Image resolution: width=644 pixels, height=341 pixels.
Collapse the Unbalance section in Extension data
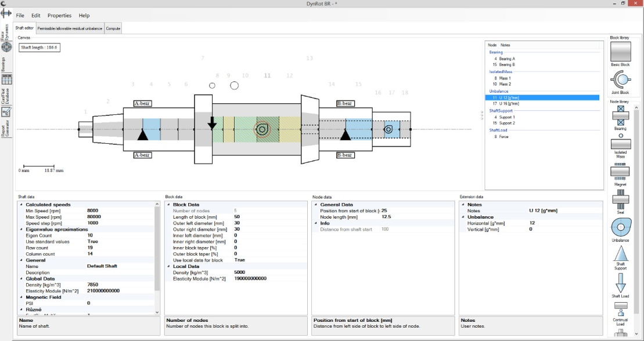point(463,217)
